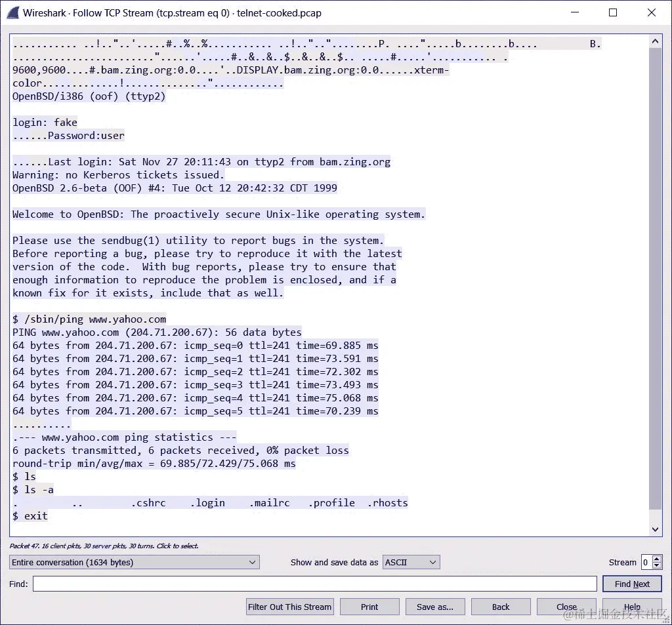Click the '.cshrc' file name

click(148, 503)
